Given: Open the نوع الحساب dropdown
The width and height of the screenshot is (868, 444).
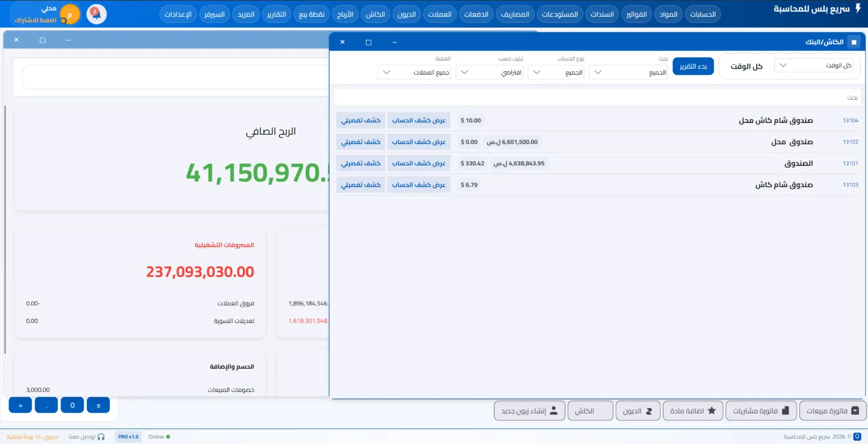Looking at the screenshot, I should (x=556, y=72).
